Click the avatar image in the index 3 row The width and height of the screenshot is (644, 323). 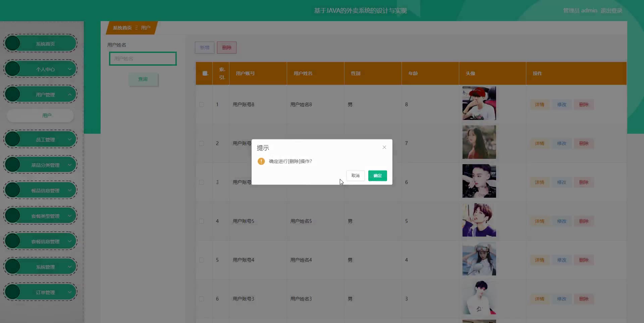pos(479,181)
